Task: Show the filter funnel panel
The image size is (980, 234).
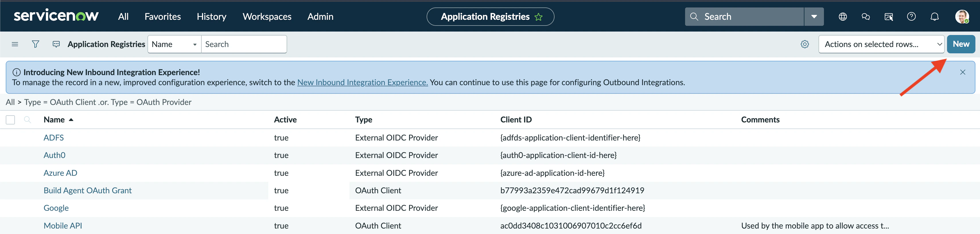Action: [35, 44]
